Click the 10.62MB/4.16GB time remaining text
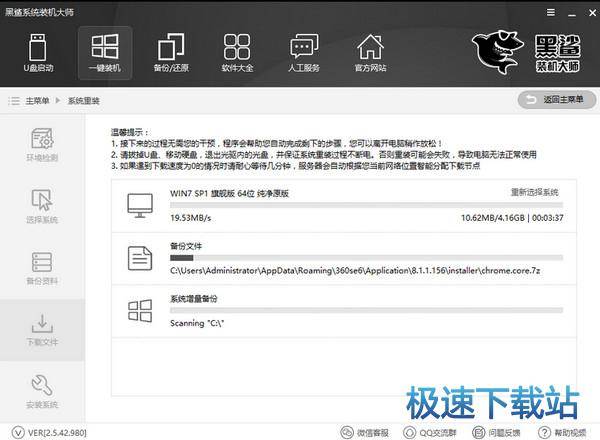 click(512, 218)
